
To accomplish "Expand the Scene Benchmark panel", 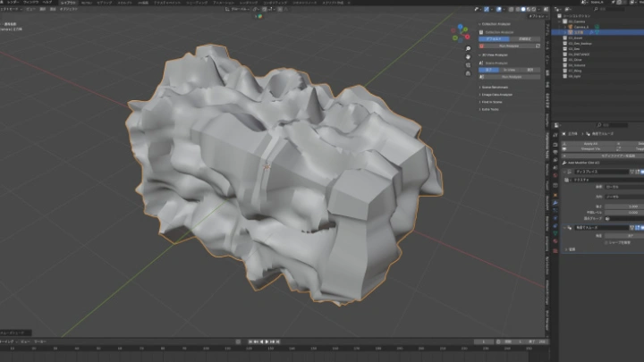I will 494,88.
